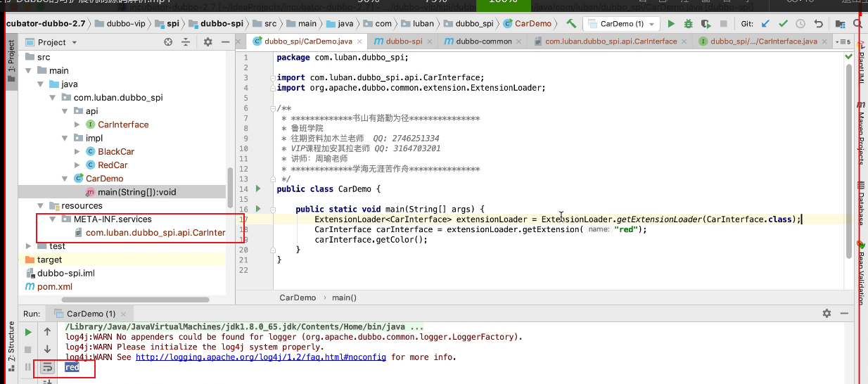868x384 pixels.
Task: Open the log4j faq hyperlink
Action: 261,357
